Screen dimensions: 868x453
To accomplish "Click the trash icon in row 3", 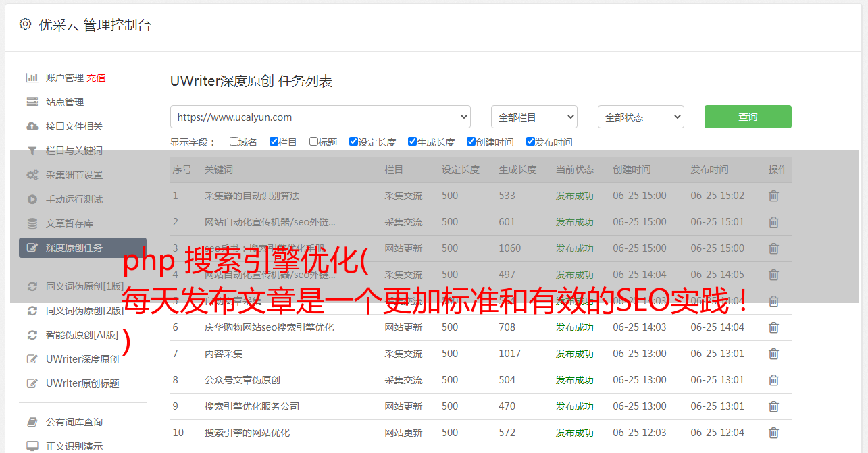I will click(x=773, y=248).
